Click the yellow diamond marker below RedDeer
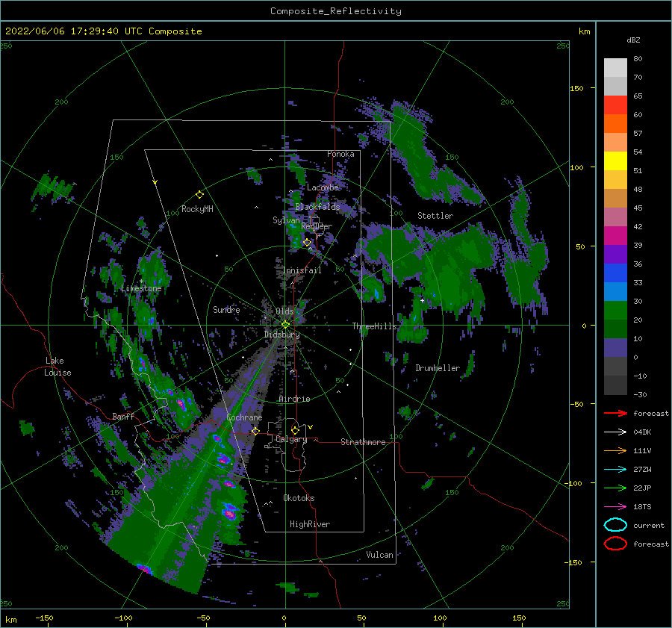 (x=308, y=243)
